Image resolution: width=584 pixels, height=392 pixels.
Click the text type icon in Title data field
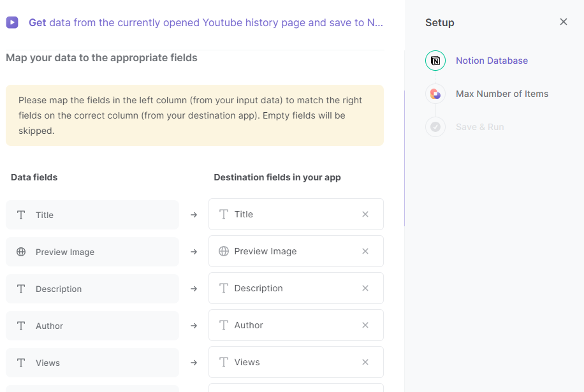21,215
